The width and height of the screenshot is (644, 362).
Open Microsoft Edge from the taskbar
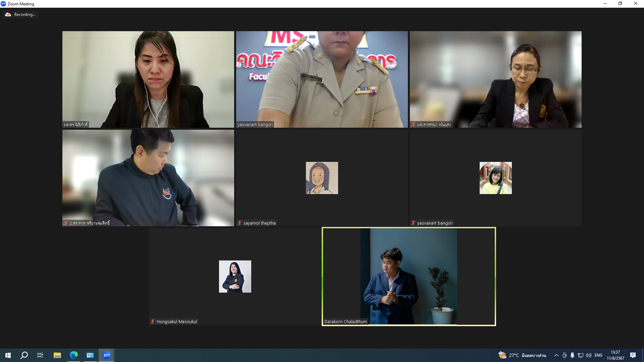click(73, 355)
